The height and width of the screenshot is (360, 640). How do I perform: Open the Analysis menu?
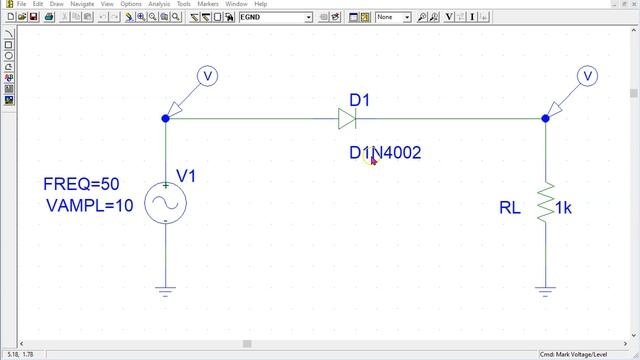click(159, 4)
